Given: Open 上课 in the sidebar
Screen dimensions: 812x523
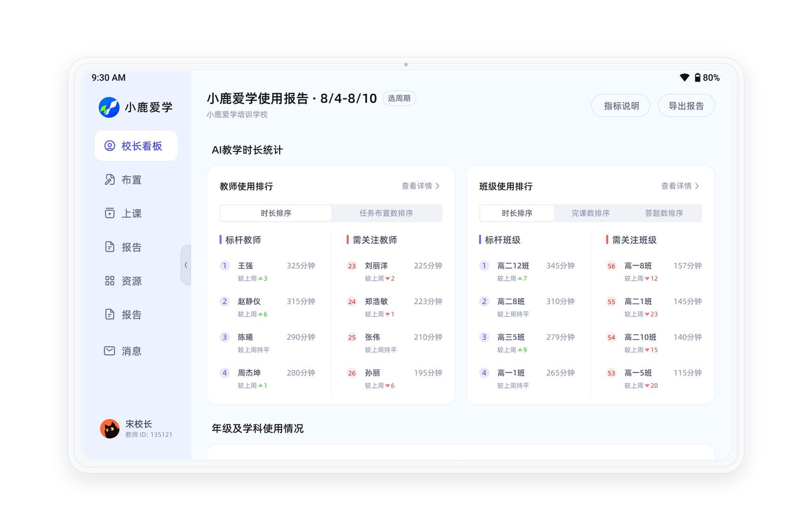Looking at the screenshot, I should click(136, 213).
